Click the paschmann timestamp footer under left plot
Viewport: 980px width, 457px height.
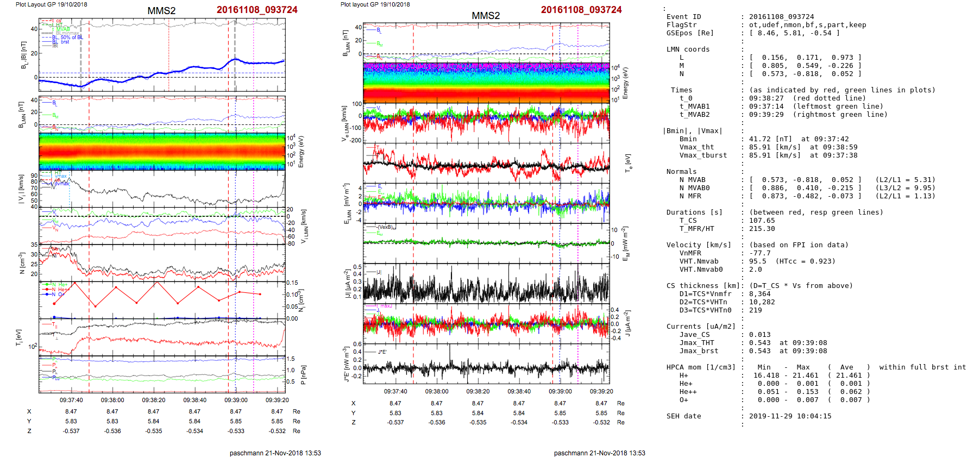(275, 453)
